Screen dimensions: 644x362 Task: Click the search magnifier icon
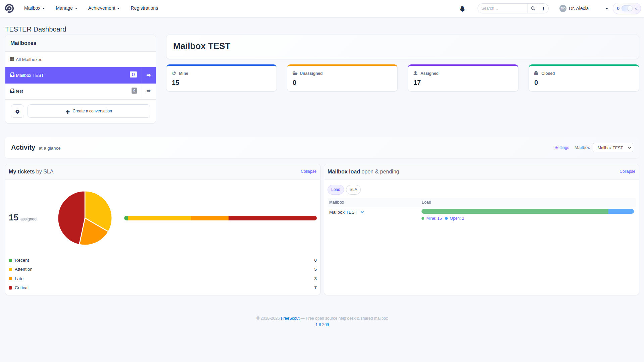click(x=533, y=8)
